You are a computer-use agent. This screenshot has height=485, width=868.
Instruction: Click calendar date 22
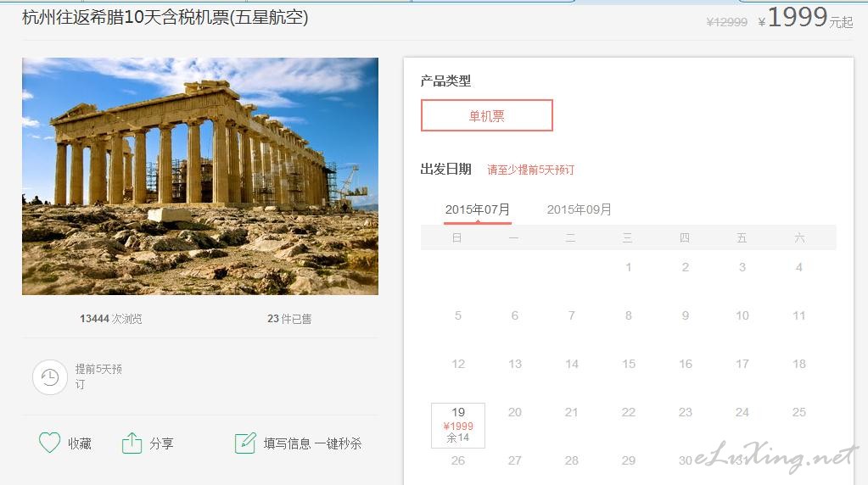(x=629, y=412)
